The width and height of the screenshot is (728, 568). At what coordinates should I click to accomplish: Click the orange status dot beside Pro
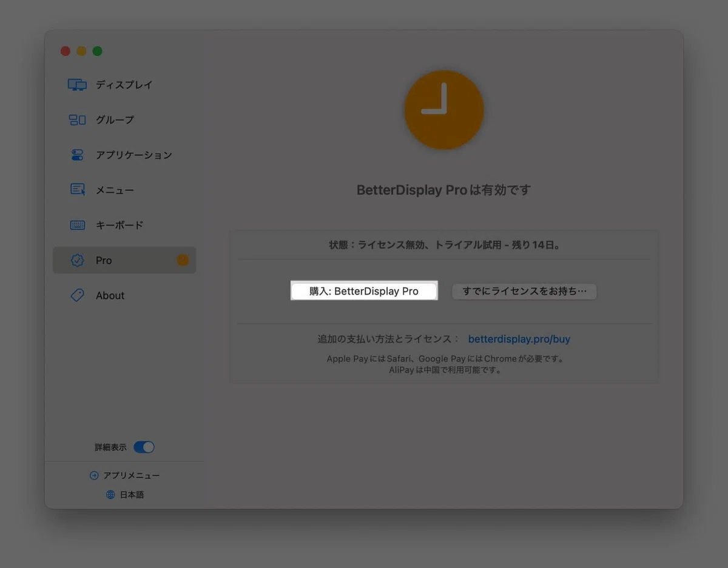click(x=183, y=260)
